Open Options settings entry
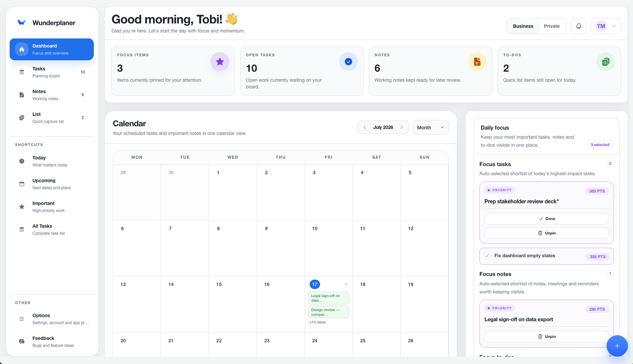This screenshot has width=633, height=364. pos(52,319)
